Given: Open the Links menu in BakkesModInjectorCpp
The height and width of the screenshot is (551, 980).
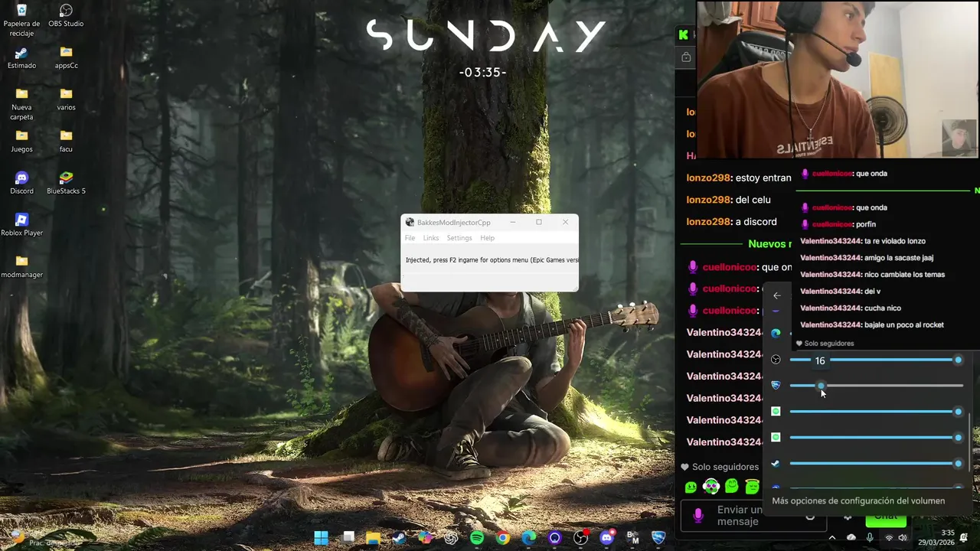Looking at the screenshot, I should pyautogui.click(x=431, y=238).
